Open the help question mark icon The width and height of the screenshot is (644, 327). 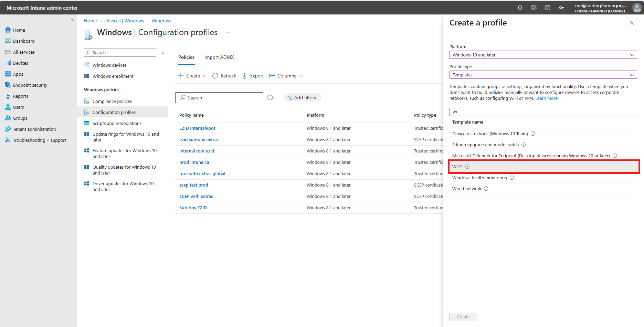point(547,8)
